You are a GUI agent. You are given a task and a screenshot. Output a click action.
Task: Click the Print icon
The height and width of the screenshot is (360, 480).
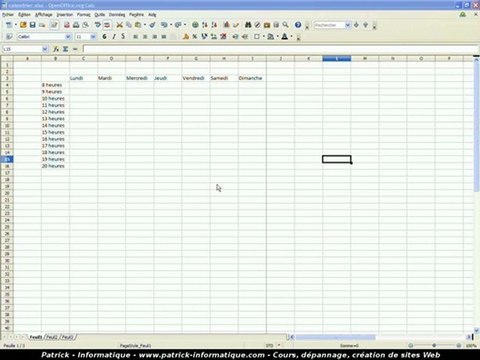coord(76,25)
